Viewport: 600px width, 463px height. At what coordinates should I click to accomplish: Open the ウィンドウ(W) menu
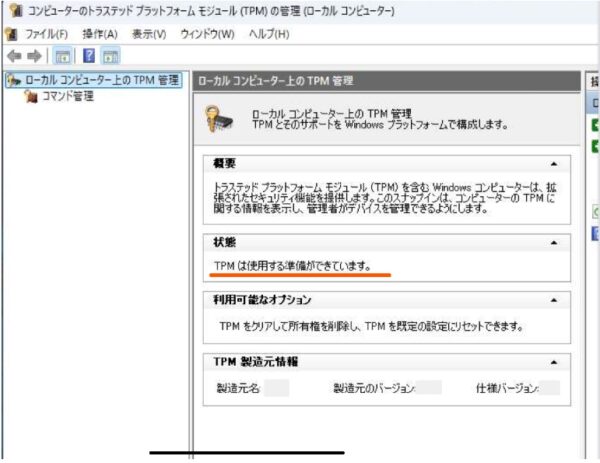(x=207, y=34)
